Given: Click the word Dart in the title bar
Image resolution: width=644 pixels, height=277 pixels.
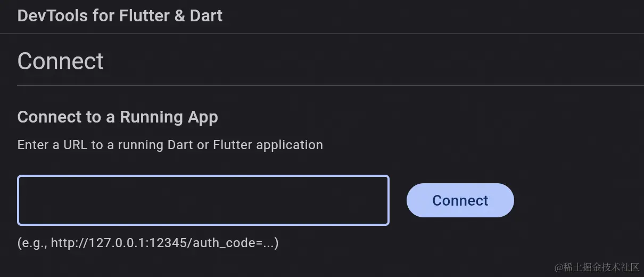Looking at the screenshot, I should pos(205,16).
